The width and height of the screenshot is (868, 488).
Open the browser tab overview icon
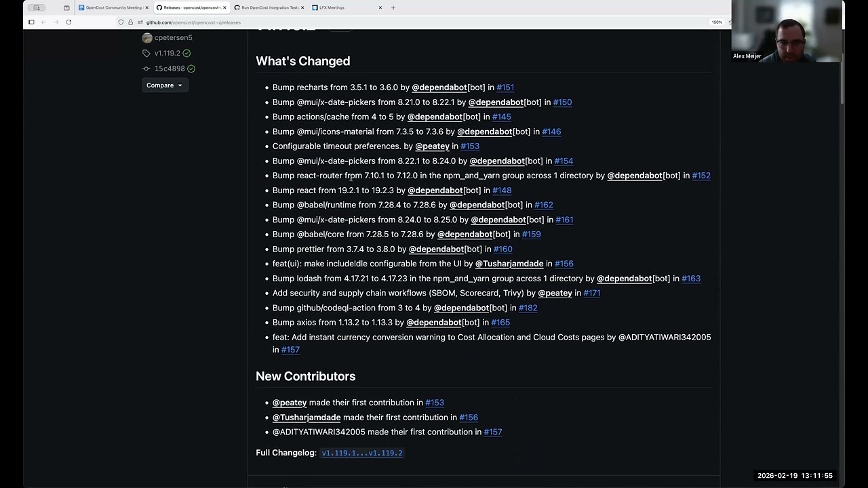(66, 7)
